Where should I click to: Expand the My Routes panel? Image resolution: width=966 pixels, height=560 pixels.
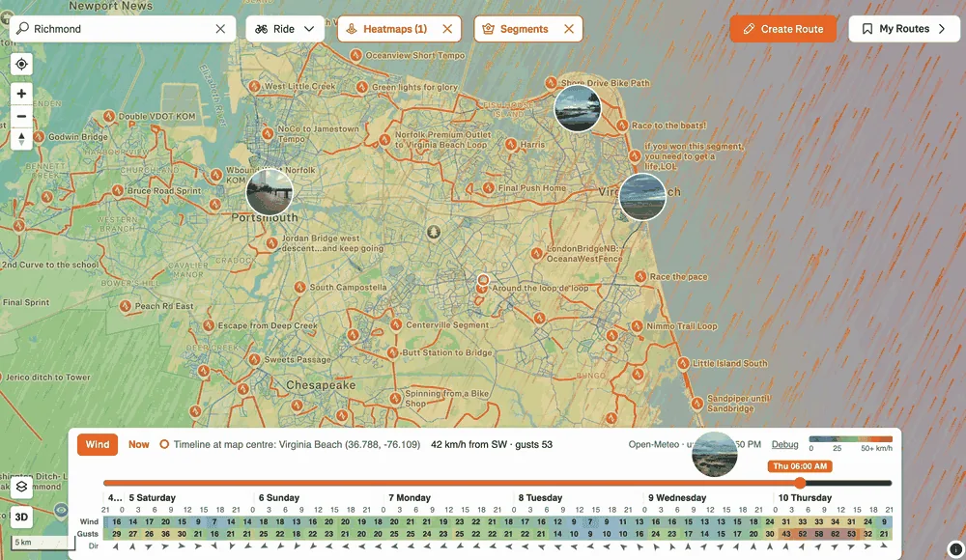[x=904, y=29]
